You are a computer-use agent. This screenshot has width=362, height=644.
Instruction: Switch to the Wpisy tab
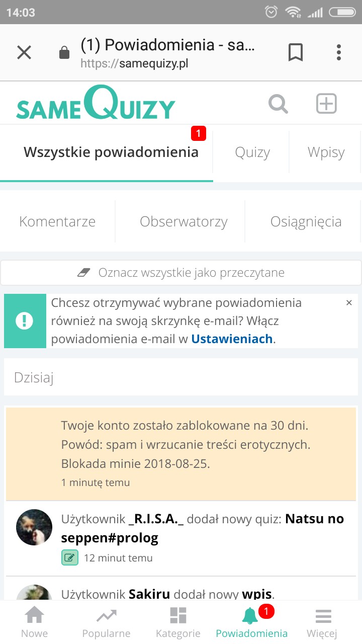click(x=326, y=152)
